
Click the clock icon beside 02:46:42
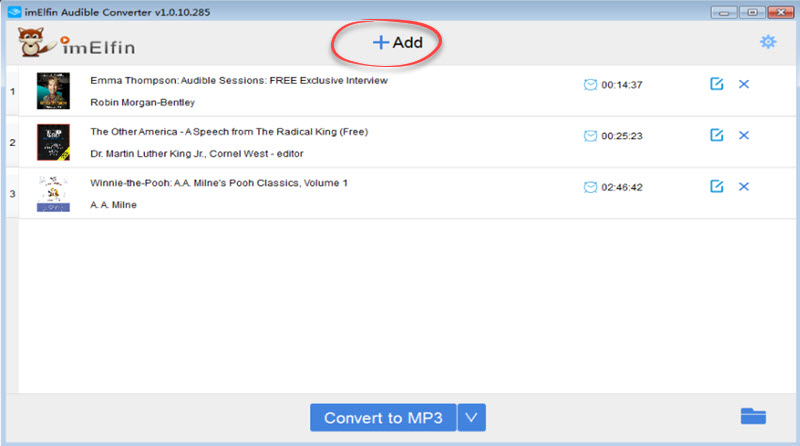point(590,187)
